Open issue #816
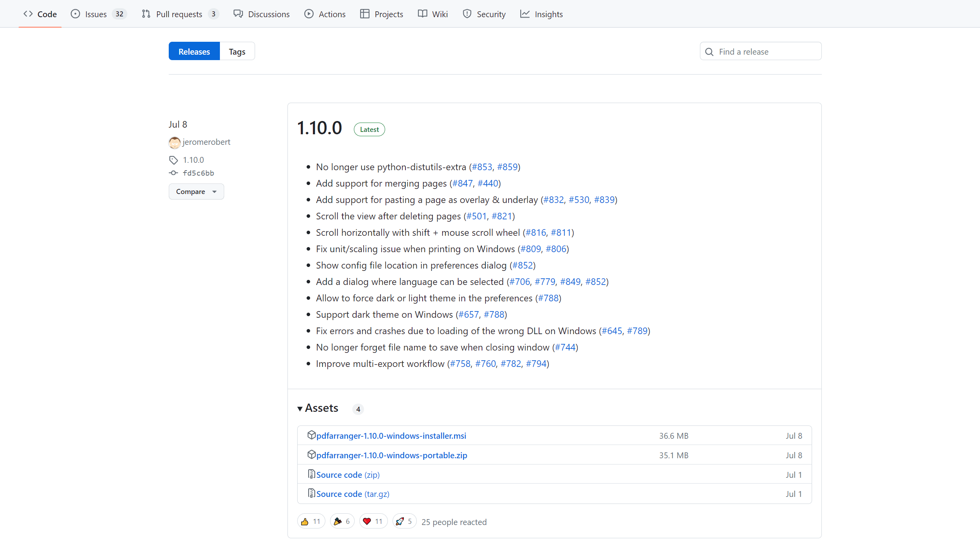Screen dimensions: 980x541 536,233
